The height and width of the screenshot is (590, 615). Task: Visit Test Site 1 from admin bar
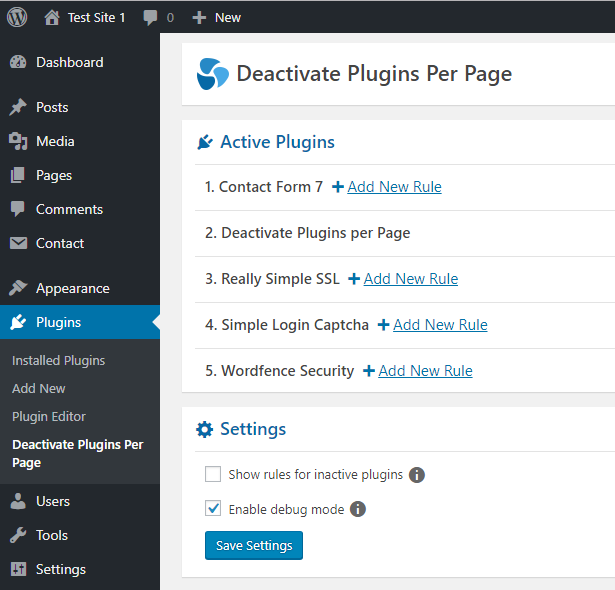(x=96, y=18)
